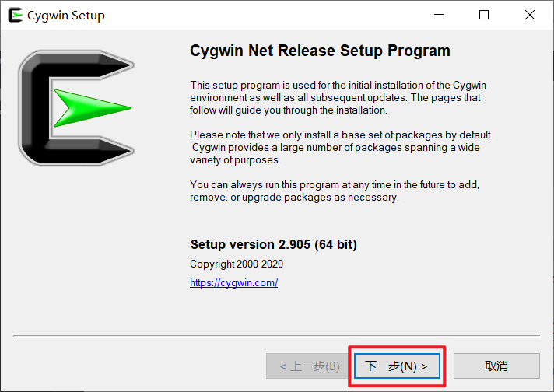This screenshot has height=392, width=554.
Task: Proceed with the 下一步(N) > button
Action: pos(397,366)
